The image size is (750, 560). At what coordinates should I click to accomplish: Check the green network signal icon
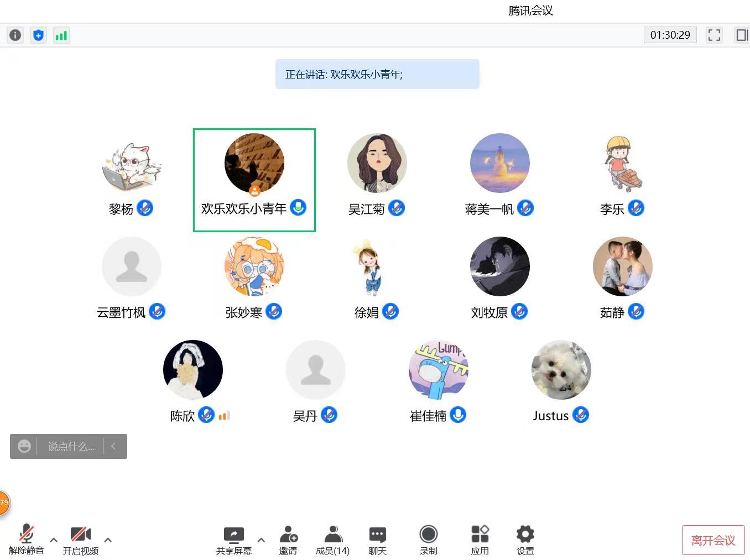[61, 35]
